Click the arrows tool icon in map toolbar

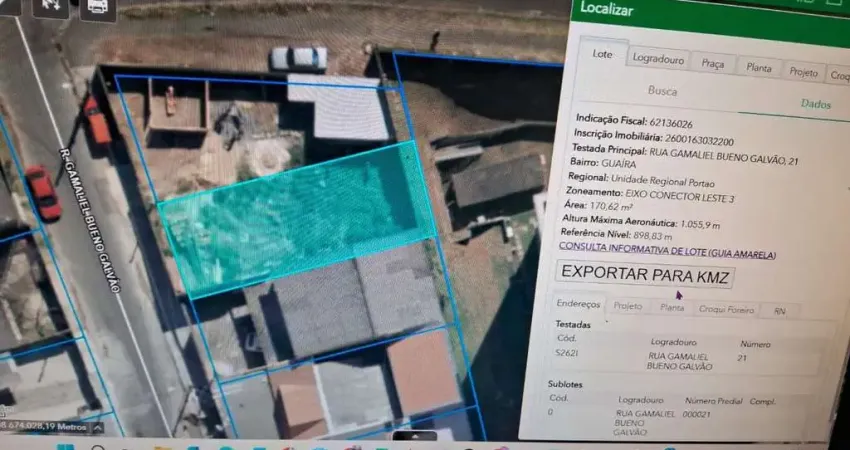point(51,6)
